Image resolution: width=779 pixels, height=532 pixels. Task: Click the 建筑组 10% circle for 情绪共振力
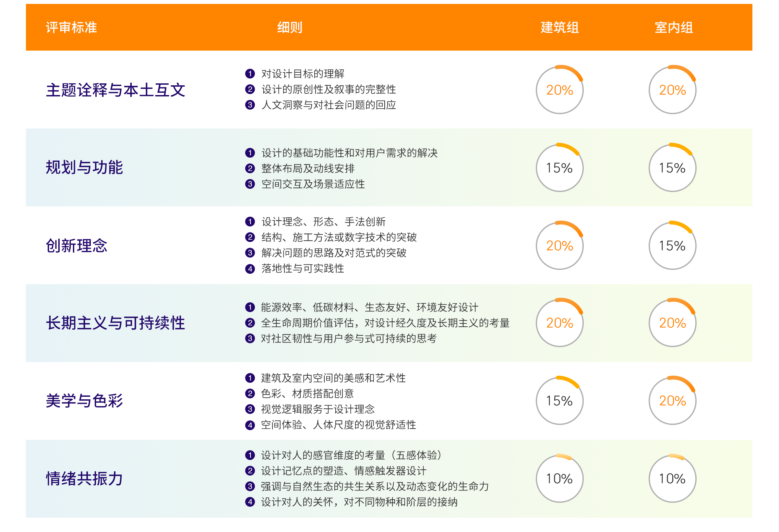coord(559,478)
